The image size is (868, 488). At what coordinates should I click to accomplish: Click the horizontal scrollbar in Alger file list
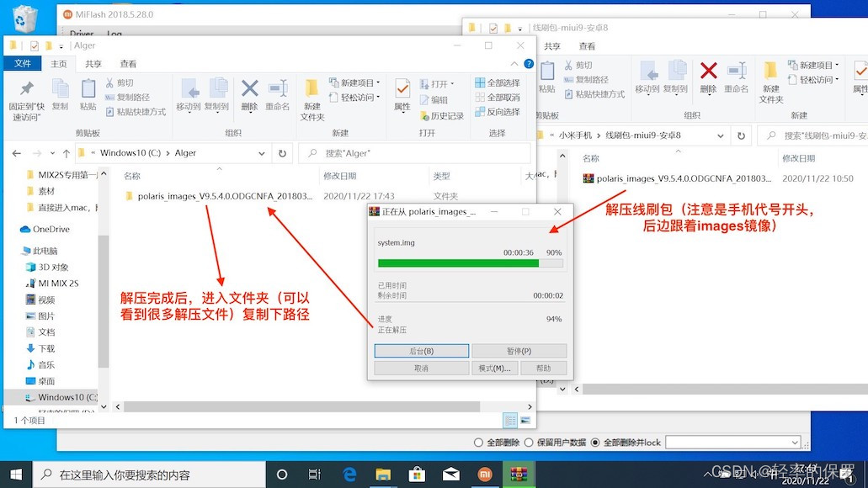pyautogui.click(x=301, y=406)
